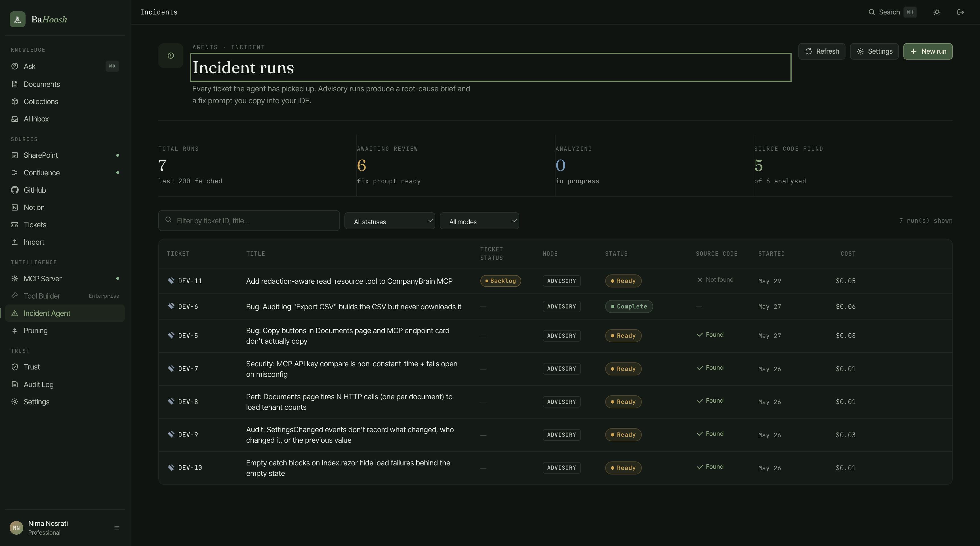Click the Tool Builder hammer icon

(x=15, y=295)
